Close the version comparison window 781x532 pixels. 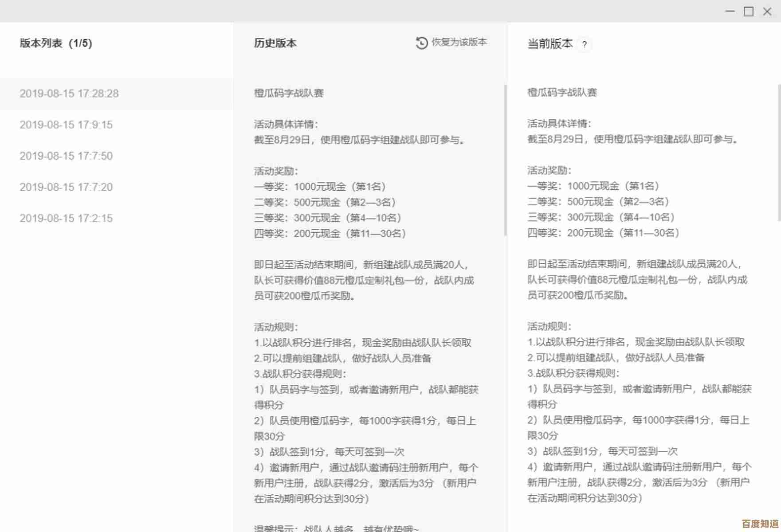tap(767, 12)
